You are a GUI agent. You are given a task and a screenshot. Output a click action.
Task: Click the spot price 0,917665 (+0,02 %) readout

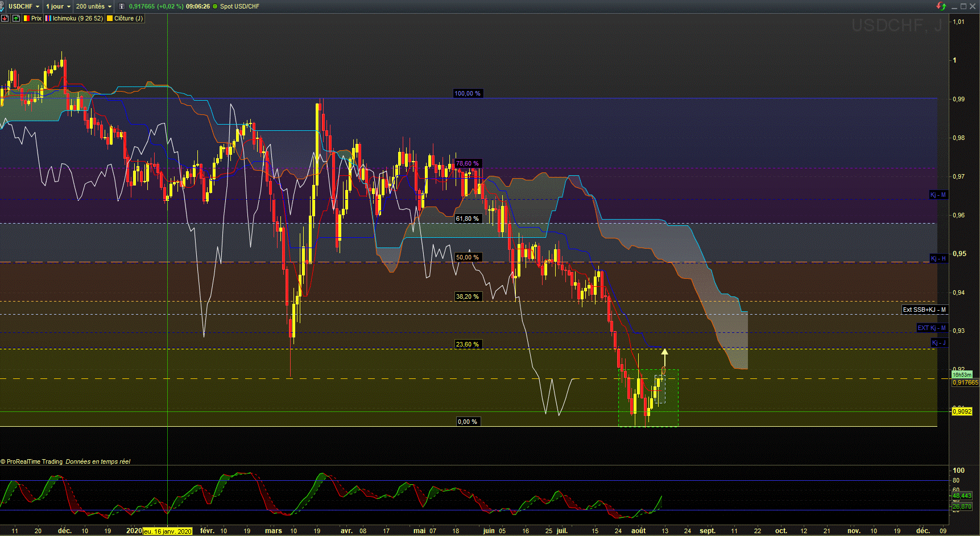tap(156, 6)
